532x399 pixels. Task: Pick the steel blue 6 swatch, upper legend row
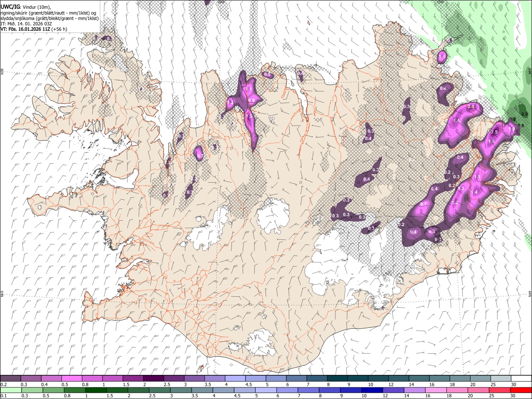(x=296, y=378)
